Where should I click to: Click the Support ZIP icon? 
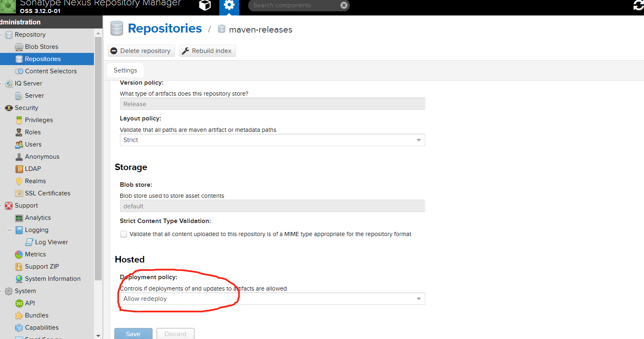click(x=19, y=267)
